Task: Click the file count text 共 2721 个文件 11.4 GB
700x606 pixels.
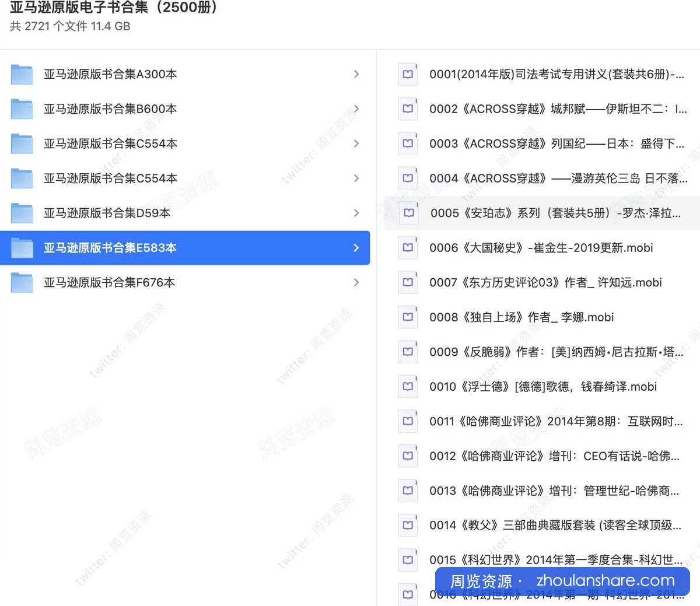Action: (70, 26)
